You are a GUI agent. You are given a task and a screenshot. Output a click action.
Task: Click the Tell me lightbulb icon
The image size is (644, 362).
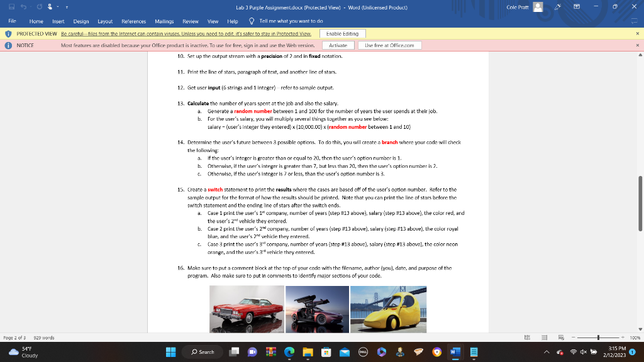coord(252,21)
